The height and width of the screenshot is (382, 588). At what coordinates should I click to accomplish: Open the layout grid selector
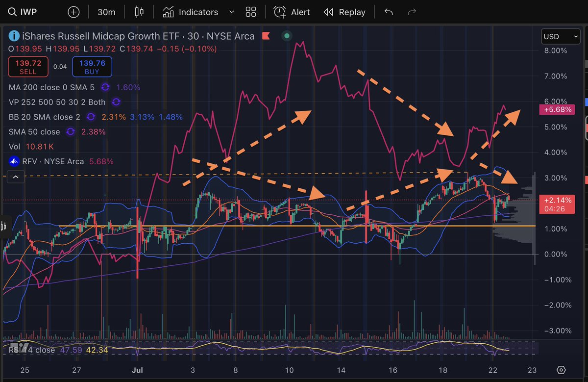pos(251,12)
